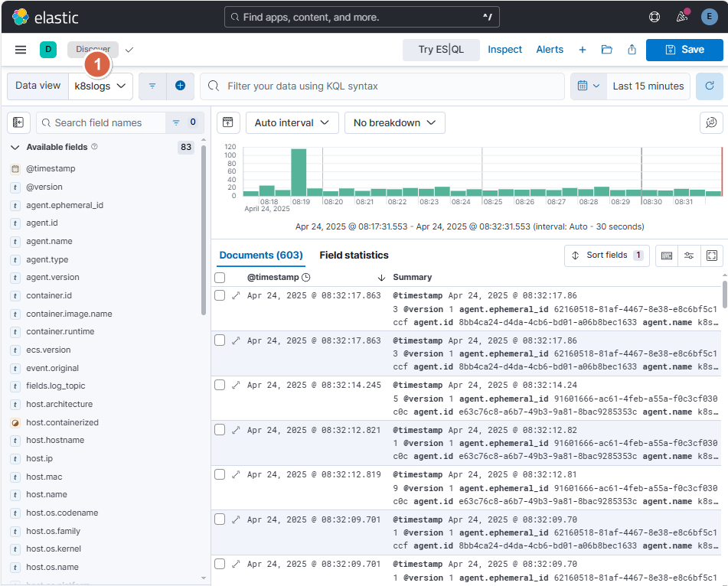Open the Last 15 minutes time picker
728x586 pixels.
click(648, 86)
